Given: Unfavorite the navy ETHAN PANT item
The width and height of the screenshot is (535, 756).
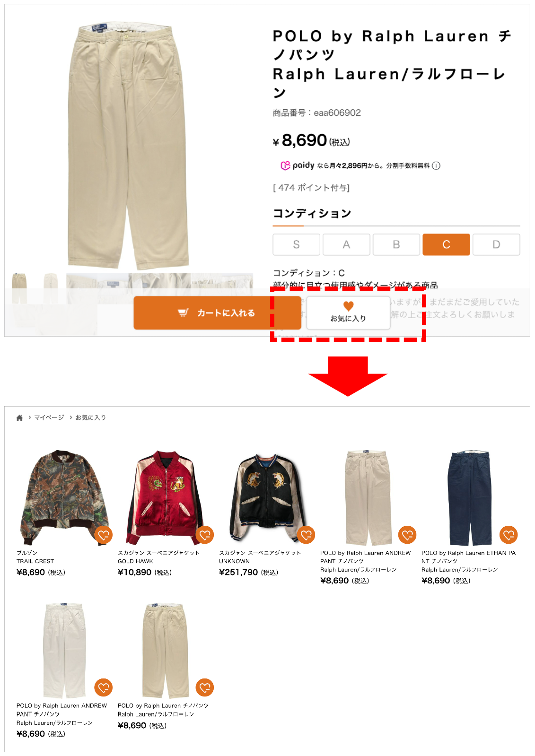Looking at the screenshot, I should pyautogui.click(x=509, y=535).
